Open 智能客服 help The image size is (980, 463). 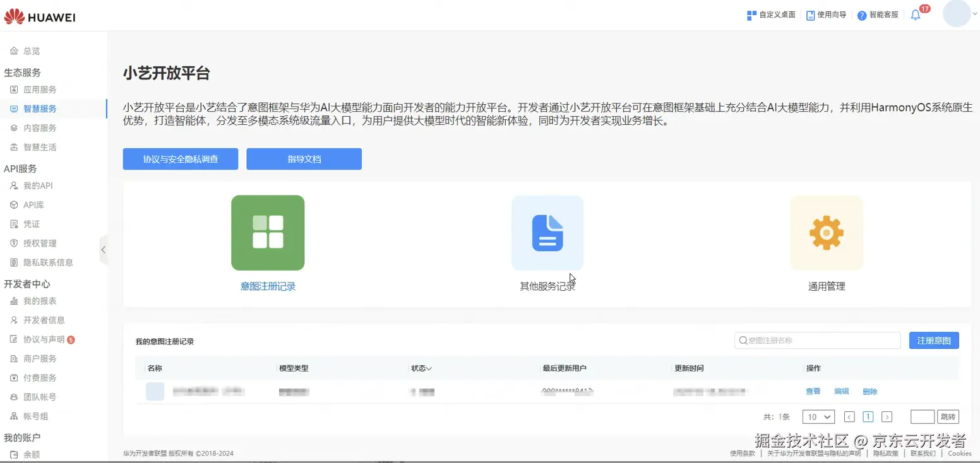point(878,15)
